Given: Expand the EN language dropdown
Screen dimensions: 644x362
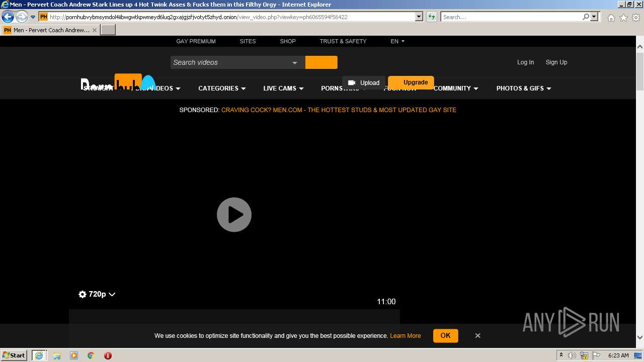Looking at the screenshot, I should pos(397,41).
